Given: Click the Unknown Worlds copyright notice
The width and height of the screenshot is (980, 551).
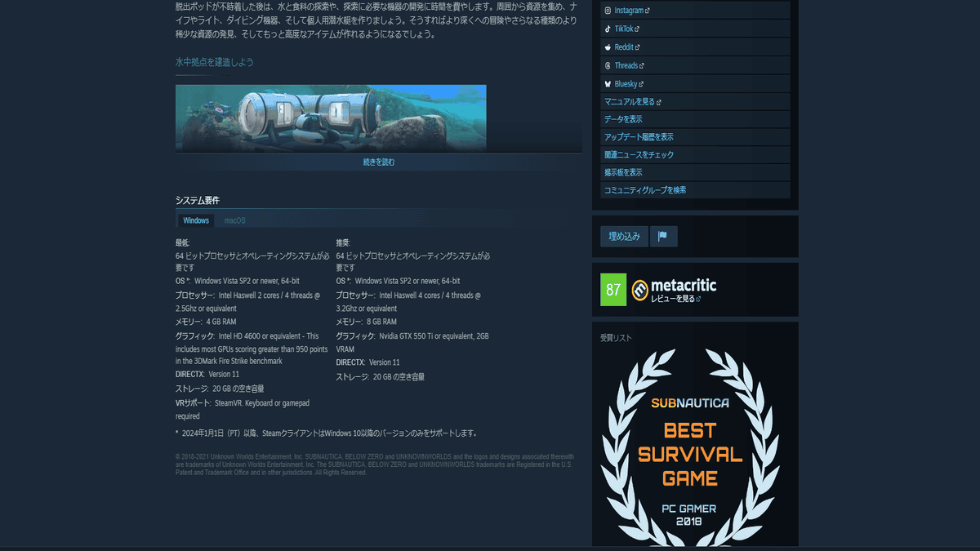Looking at the screenshot, I should point(375,464).
